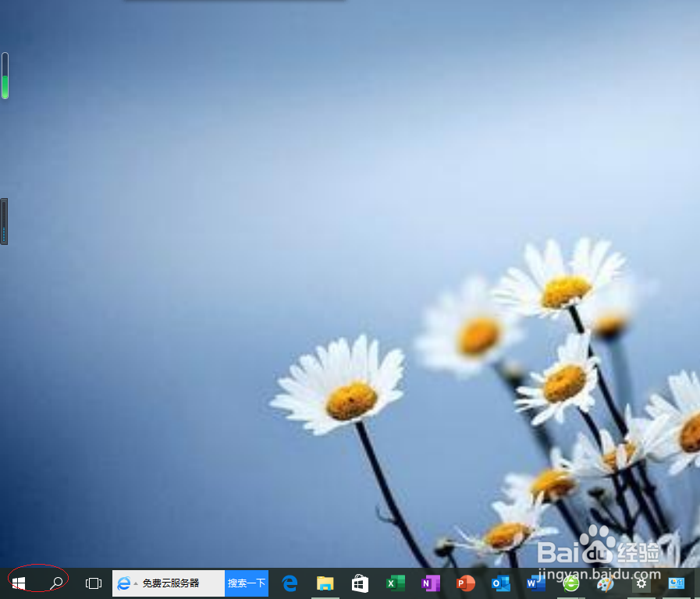Click the 搜索一下 search button
This screenshot has height=599, width=700.
[246, 583]
